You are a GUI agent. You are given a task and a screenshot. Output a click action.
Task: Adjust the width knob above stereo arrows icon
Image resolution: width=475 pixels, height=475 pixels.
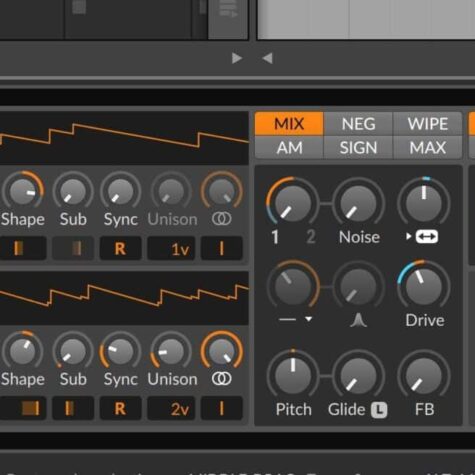(424, 203)
